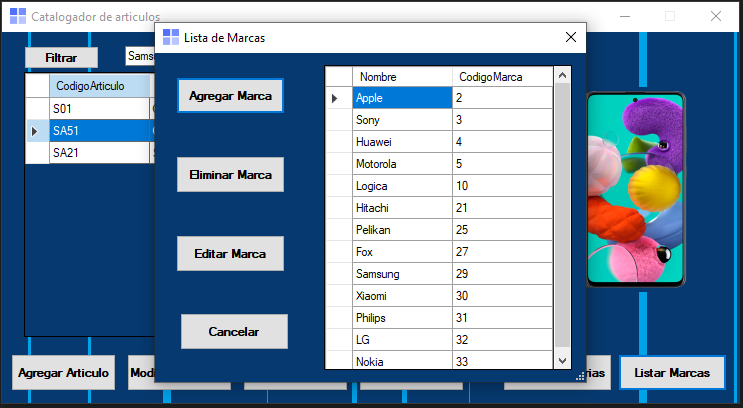
Task: Close the Lista de Marcas window
Action: [x=571, y=37]
